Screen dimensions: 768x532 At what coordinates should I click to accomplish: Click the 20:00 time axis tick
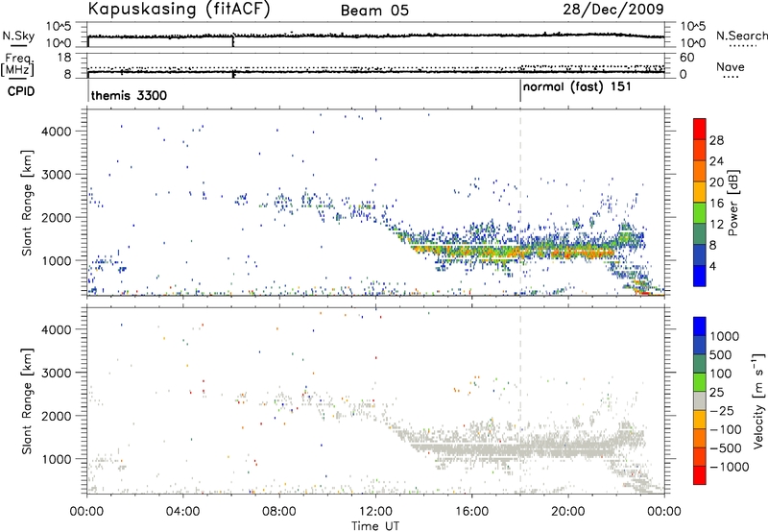(567, 512)
